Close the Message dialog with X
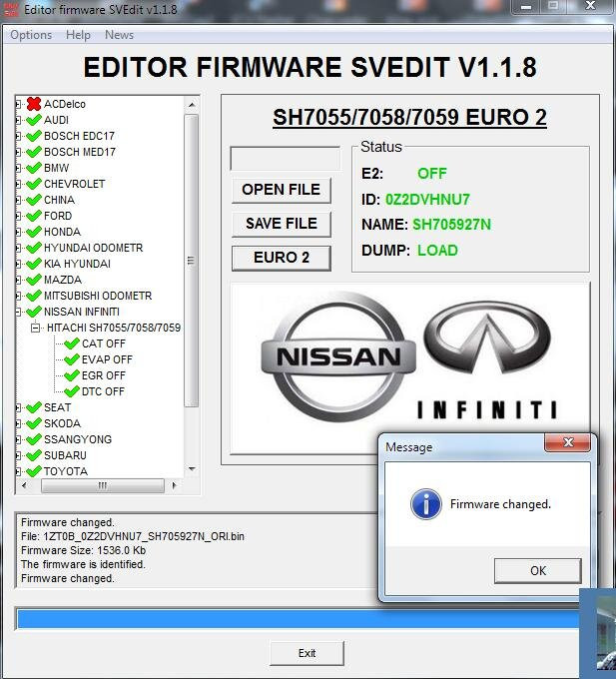Viewport: 616px width, 679px height. (x=568, y=442)
